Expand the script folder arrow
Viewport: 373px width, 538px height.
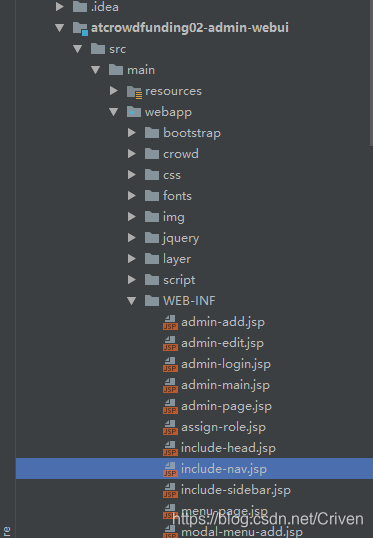(x=132, y=280)
